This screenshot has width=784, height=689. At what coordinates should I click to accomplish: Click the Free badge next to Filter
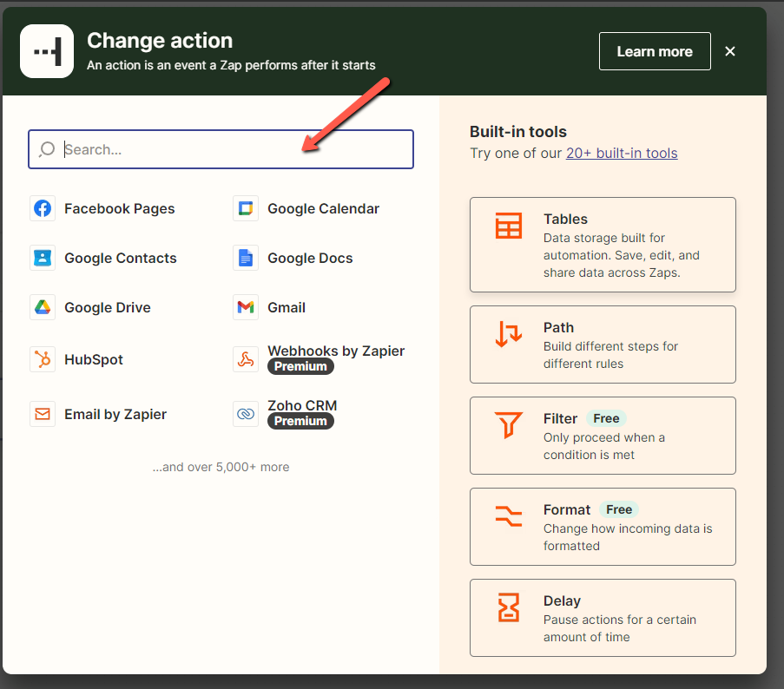coord(606,418)
